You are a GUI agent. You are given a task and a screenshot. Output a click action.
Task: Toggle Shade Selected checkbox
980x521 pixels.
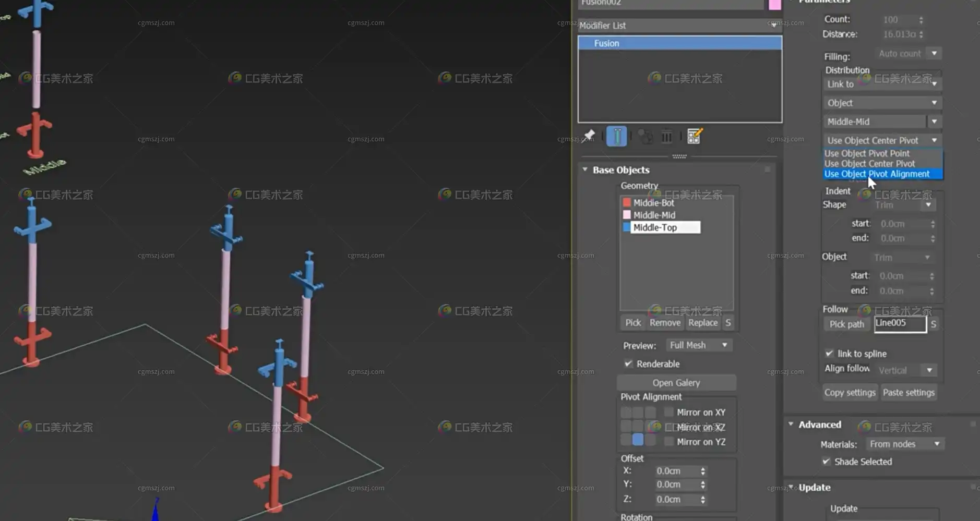pos(826,461)
